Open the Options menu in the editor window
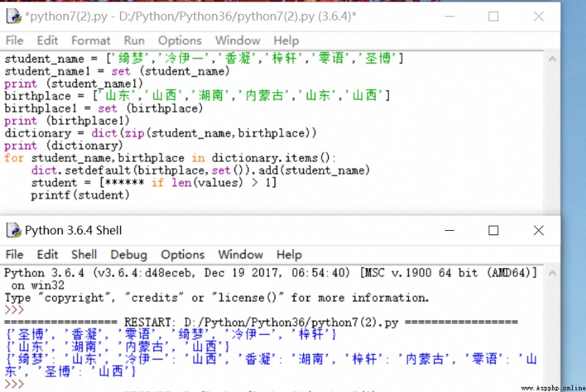The height and width of the screenshot is (392, 586). [179, 40]
